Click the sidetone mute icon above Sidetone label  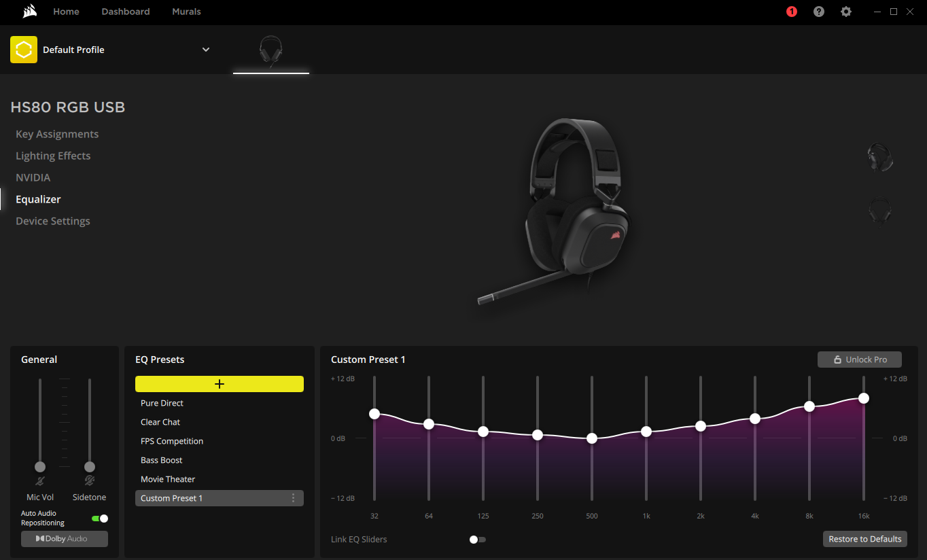(x=90, y=481)
